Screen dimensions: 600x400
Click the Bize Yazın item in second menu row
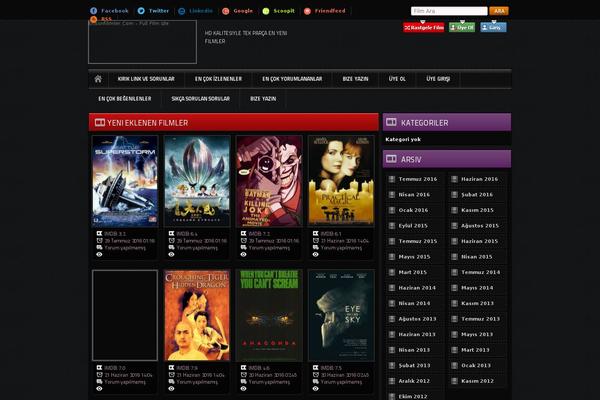click(x=263, y=99)
